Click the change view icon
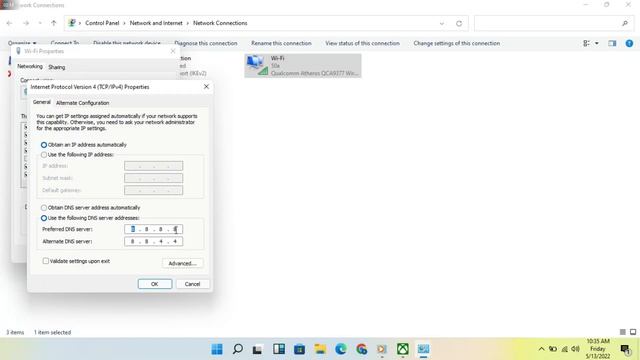The height and width of the screenshot is (360, 640). coord(587,43)
